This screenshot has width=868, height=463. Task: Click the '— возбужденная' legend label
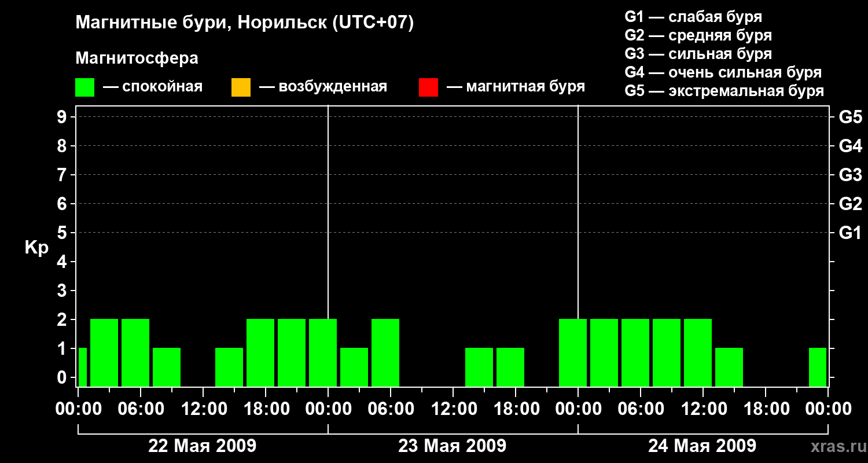(x=323, y=87)
